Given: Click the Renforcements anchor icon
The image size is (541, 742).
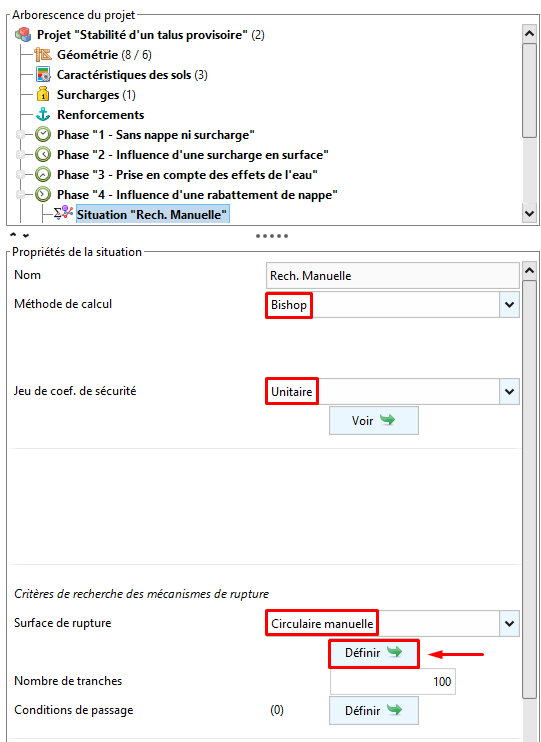Looking at the screenshot, I should pos(43,115).
